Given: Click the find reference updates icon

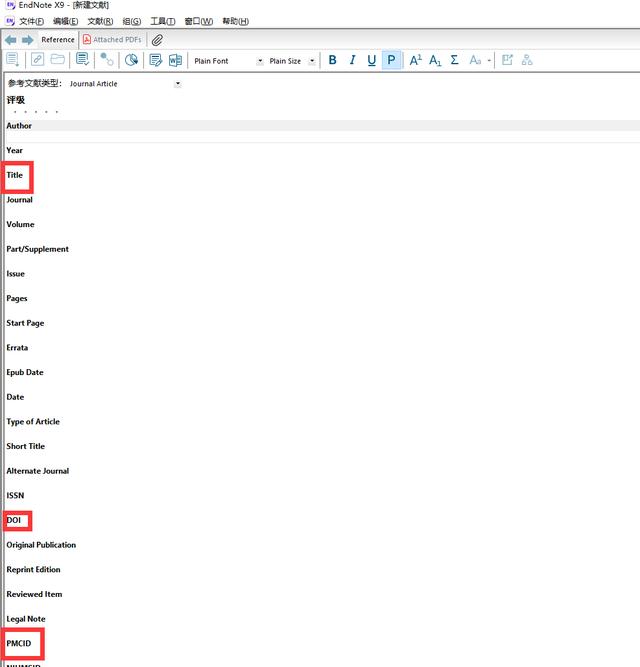Looking at the screenshot, I should click(x=106, y=60).
